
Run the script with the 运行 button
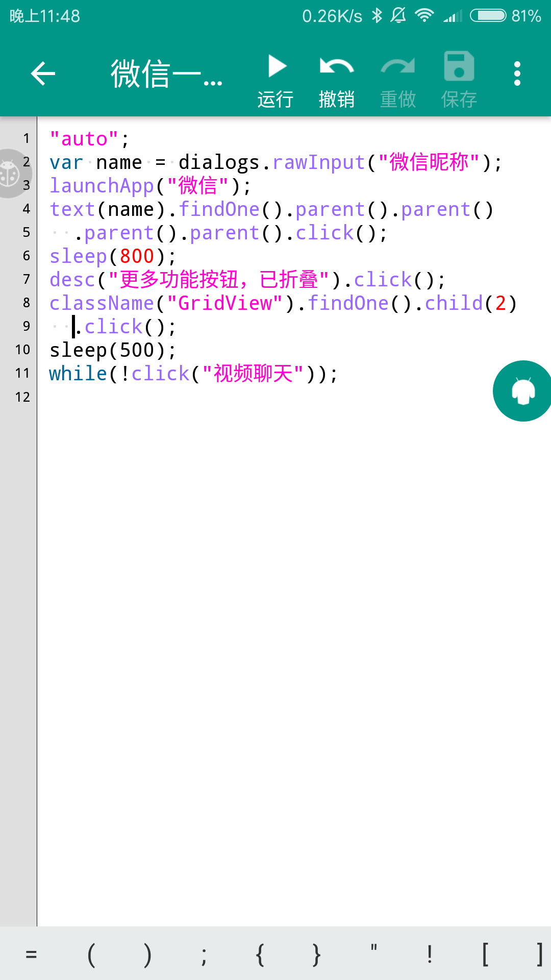point(275,81)
